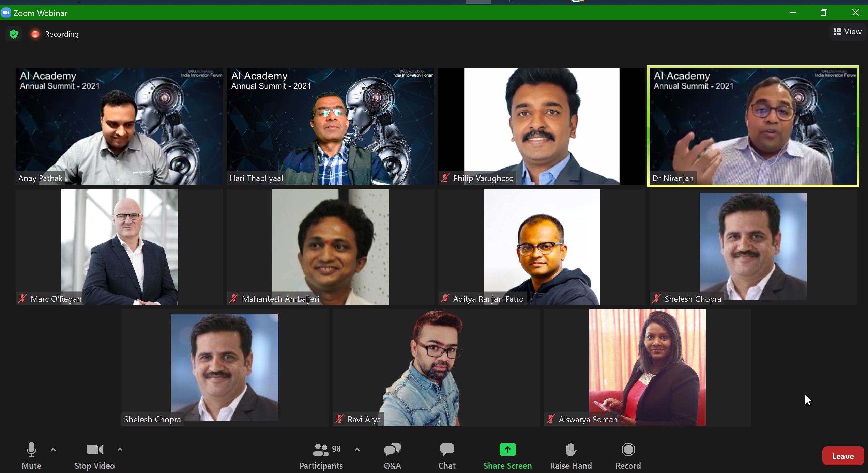Click the Mute microphone icon

[31, 450]
